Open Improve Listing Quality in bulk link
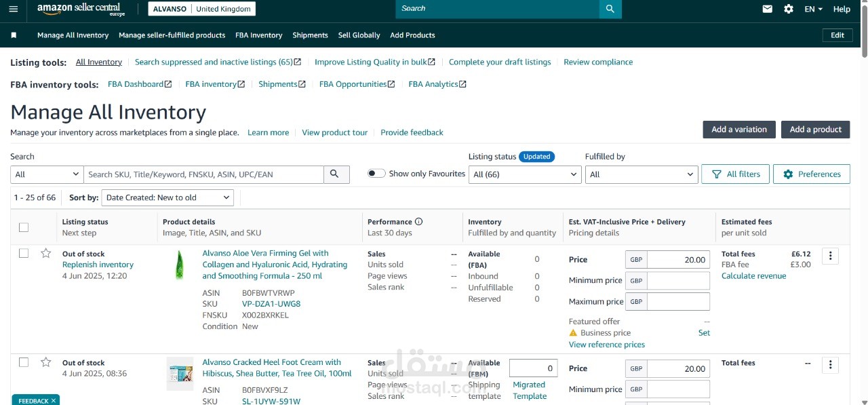The image size is (868, 405). click(x=375, y=62)
